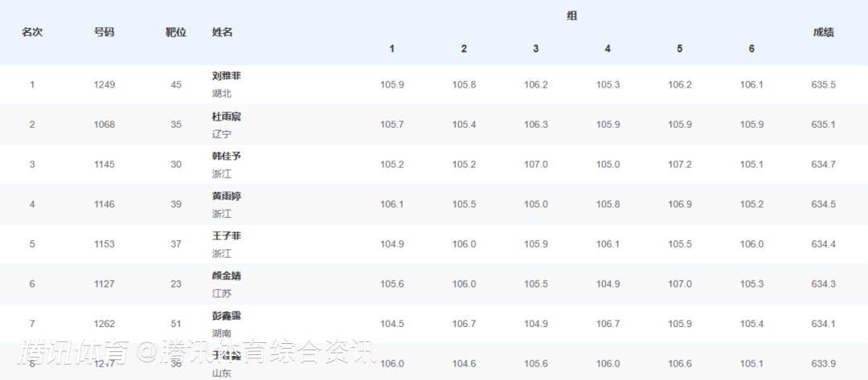Click the 107.2 score in 韩佳予's row

(679, 165)
